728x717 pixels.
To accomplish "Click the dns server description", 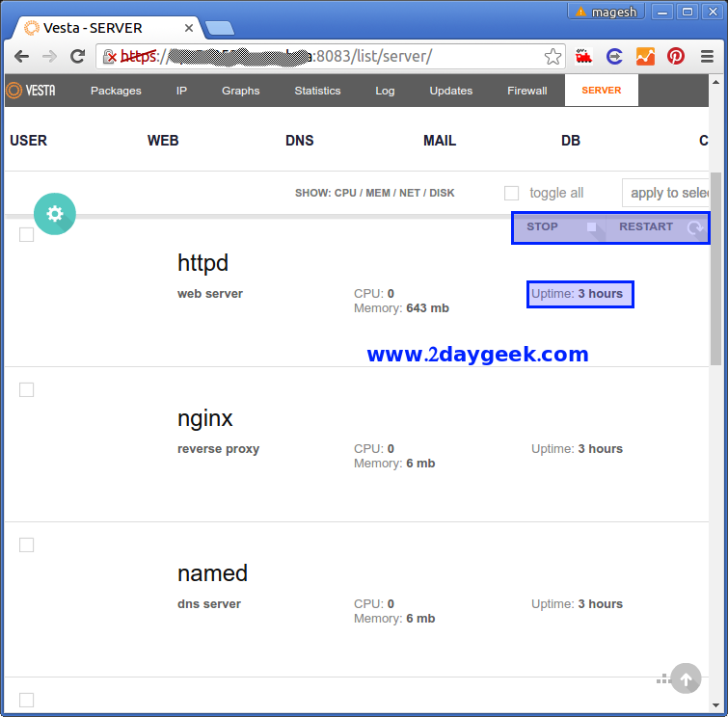I will click(x=209, y=604).
